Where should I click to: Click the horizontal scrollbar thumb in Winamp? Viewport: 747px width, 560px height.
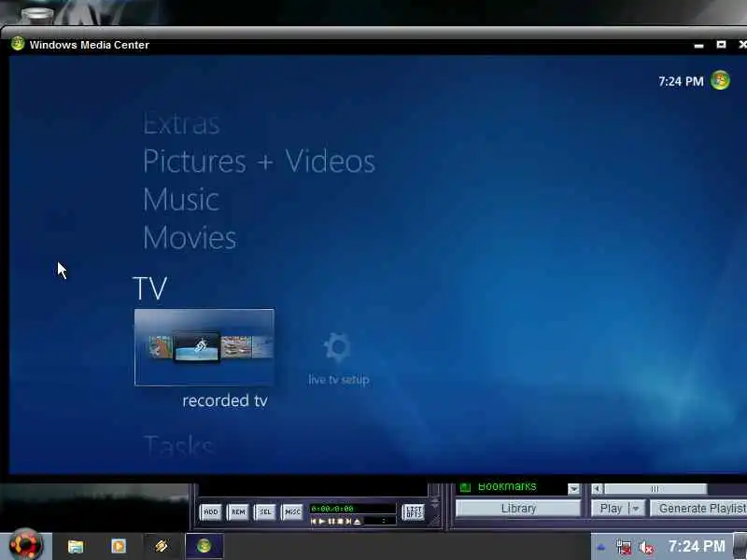coord(655,488)
